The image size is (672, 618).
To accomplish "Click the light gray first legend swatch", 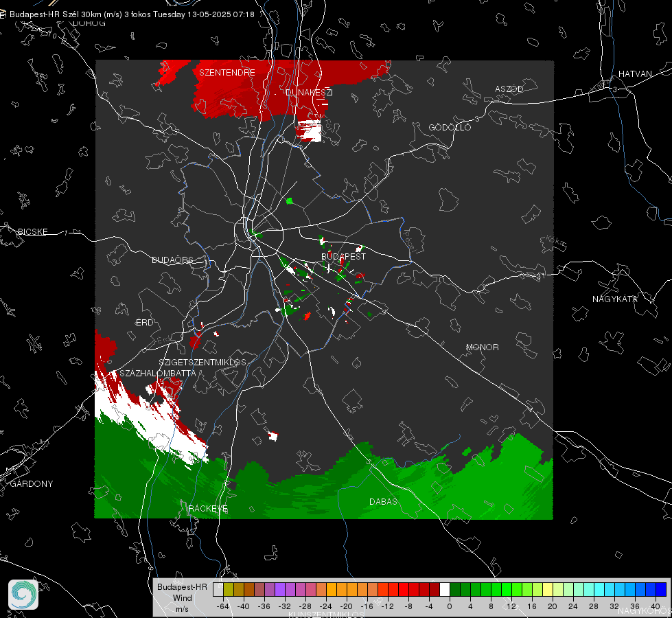I will point(218,589).
